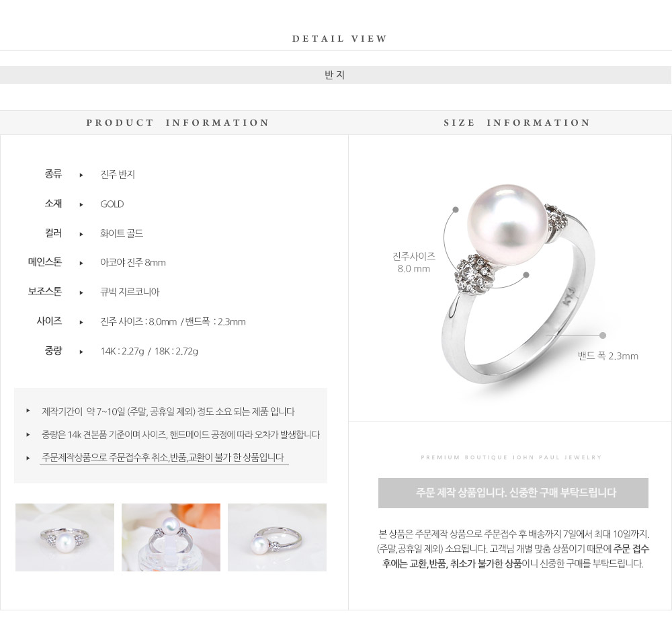Open the ring-on-stand thumbnail with orange background
672x644 pixels.
tap(171, 537)
